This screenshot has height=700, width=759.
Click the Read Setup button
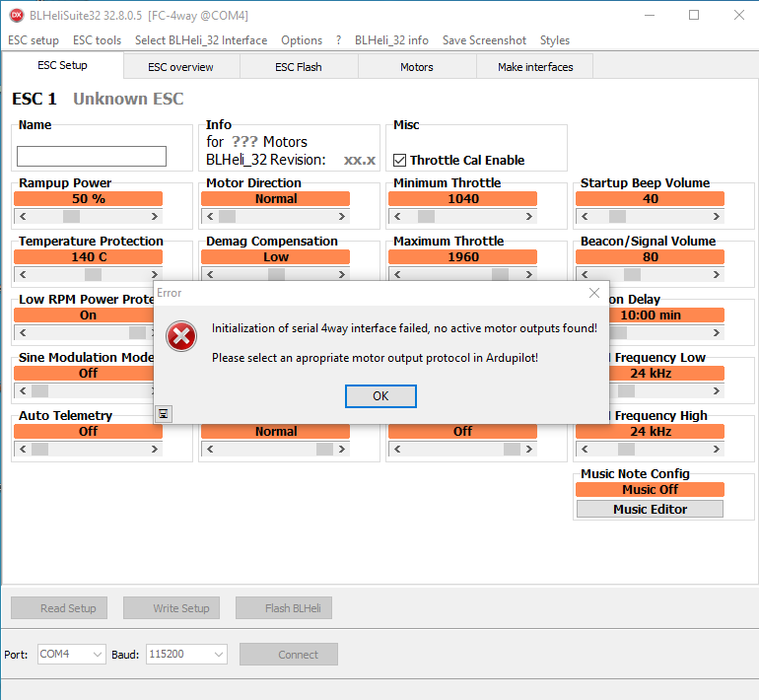click(x=59, y=608)
